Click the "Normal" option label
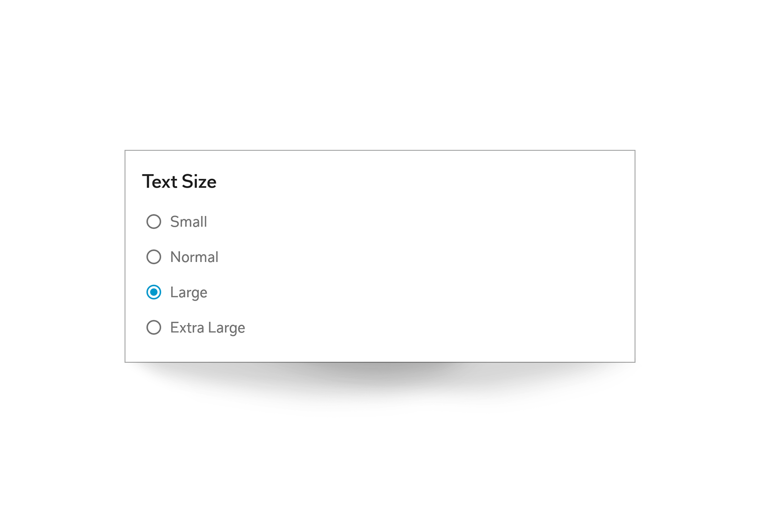This screenshot has width=762, height=532. click(x=194, y=257)
